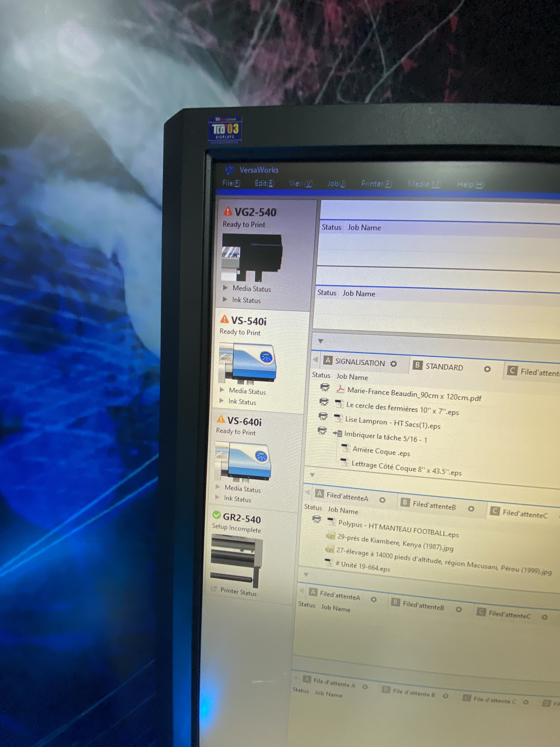Click the VersaWorks logo icon in title bar
Image resolution: width=560 pixels, height=747 pixels.
(x=229, y=170)
